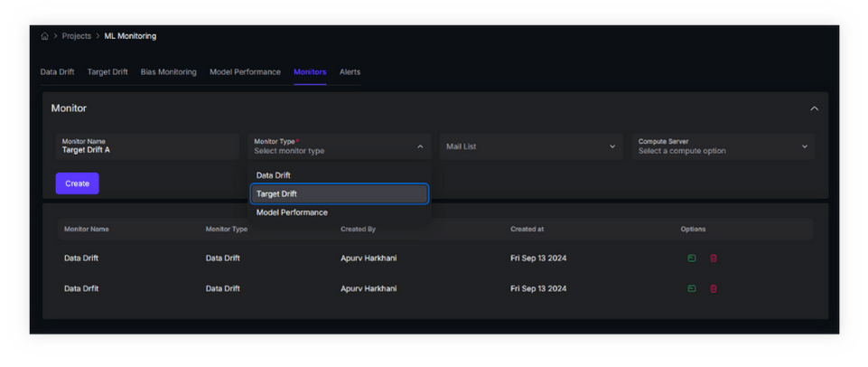Switch to the Data Drift tab
This screenshot has width=868, height=367.
pyautogui.click(x=58, y=72)
